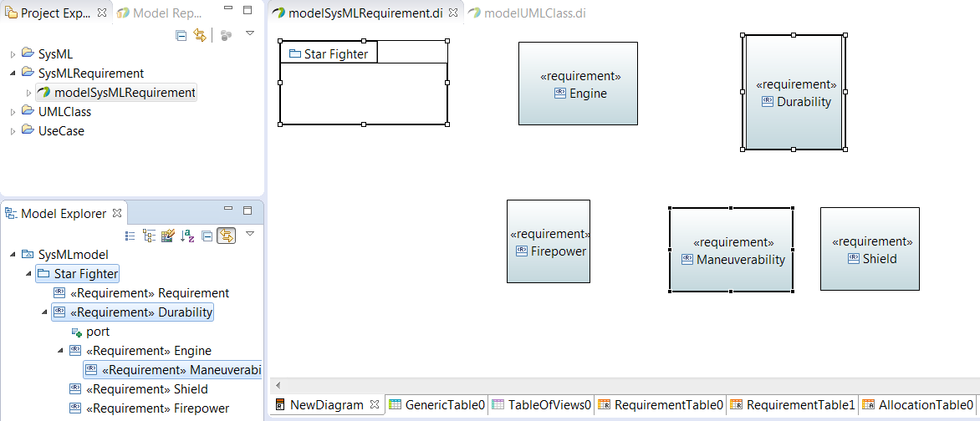
Task: Open Project Explorer view menu dropdown
Action: (250, 33)
